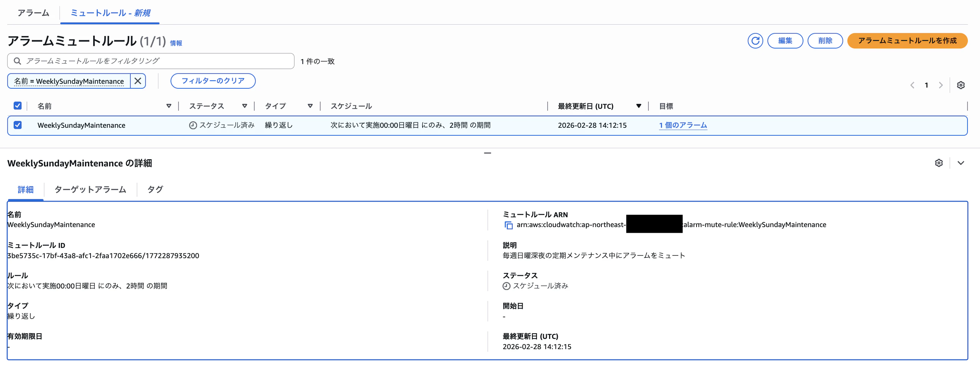Image resolution: width=980 pixels, height=370 pixels.
Task: Click the ルール value in details panel
Action: tap(87, 286)
